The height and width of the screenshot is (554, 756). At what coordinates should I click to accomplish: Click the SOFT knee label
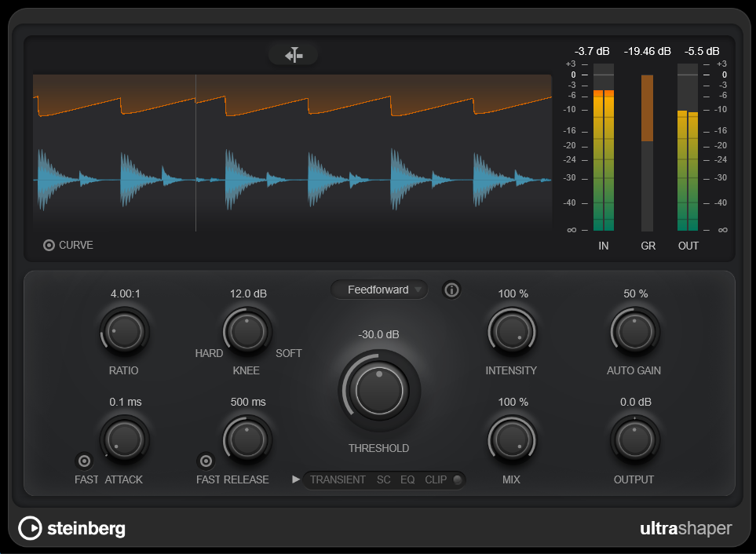click(289, 353)
